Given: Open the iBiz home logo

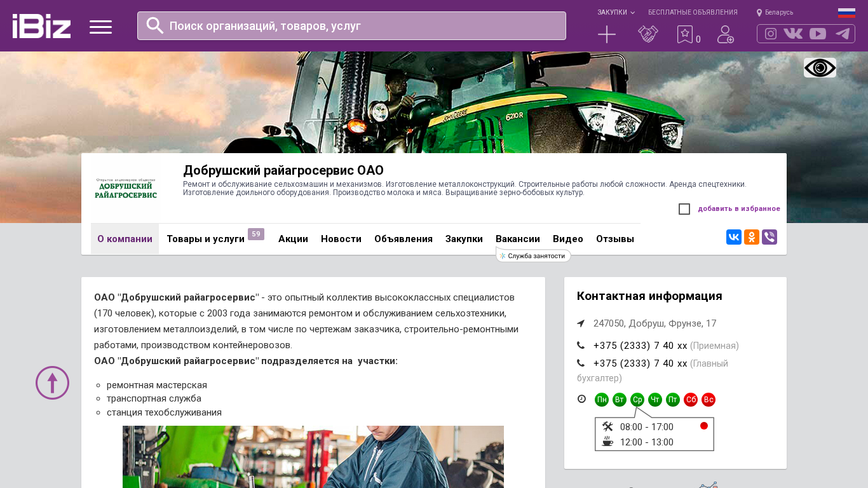Looking at the screenshot, I should 41,26.
